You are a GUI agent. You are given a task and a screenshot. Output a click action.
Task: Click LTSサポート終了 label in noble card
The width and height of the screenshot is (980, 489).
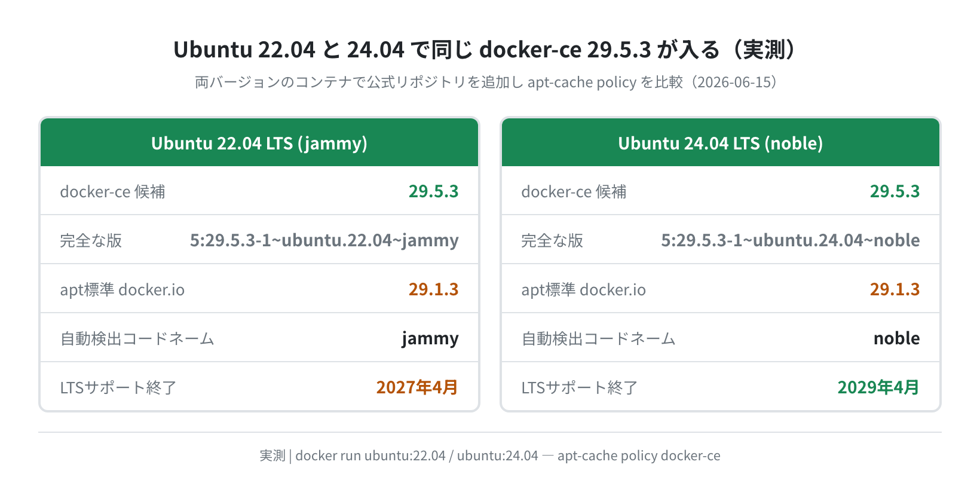point(580,387)
